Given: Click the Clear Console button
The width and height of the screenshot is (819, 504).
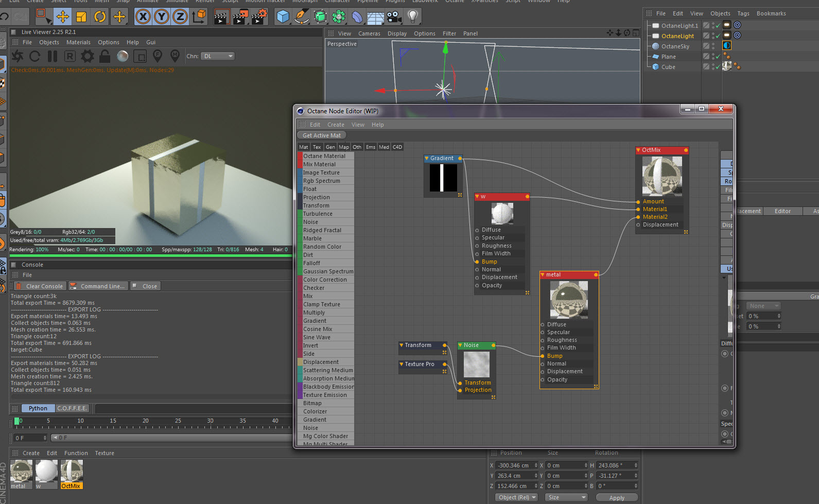Looking at the screenshot, I should [x=39, y=286].
